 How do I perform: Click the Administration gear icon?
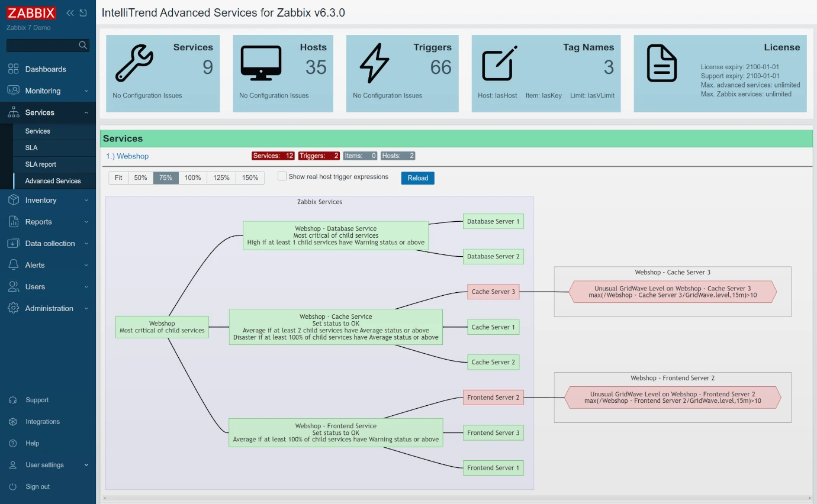pos(13,308)
